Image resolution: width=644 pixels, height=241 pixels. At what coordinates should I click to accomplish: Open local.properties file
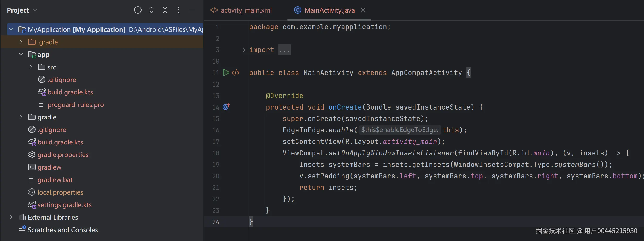(x=60, y=192)
